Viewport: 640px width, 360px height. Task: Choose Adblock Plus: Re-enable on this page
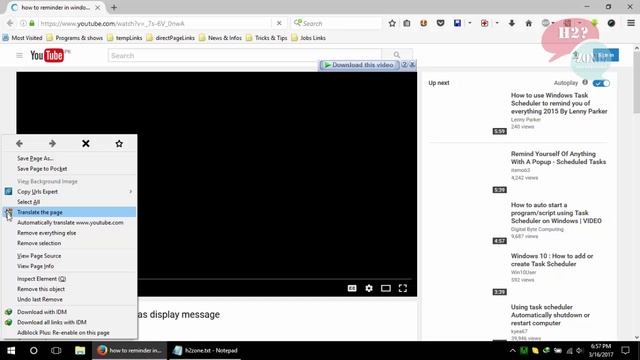click(63, 333)
